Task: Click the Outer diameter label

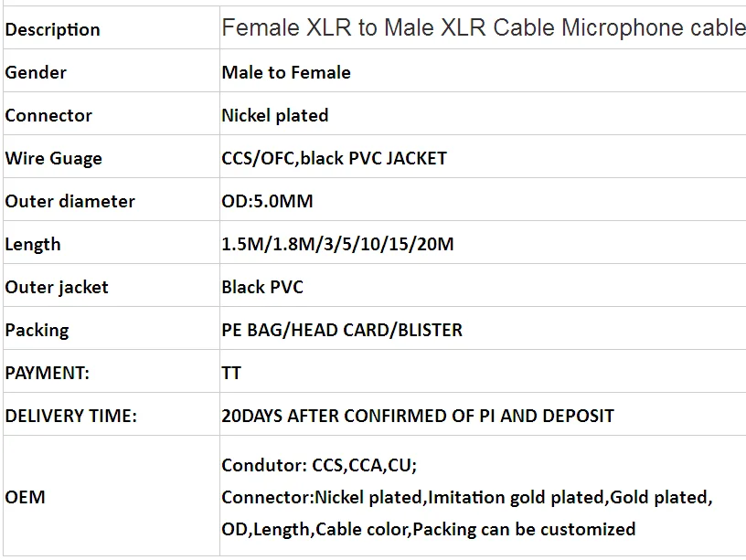Action: pyautogui.click(x=69, y=201)
